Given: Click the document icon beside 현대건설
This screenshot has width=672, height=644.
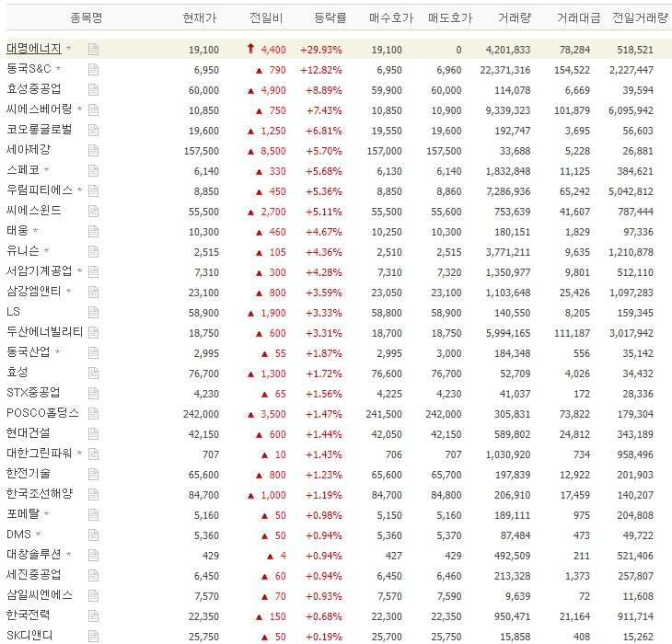Looking at the screenshot, I should 93,434.
